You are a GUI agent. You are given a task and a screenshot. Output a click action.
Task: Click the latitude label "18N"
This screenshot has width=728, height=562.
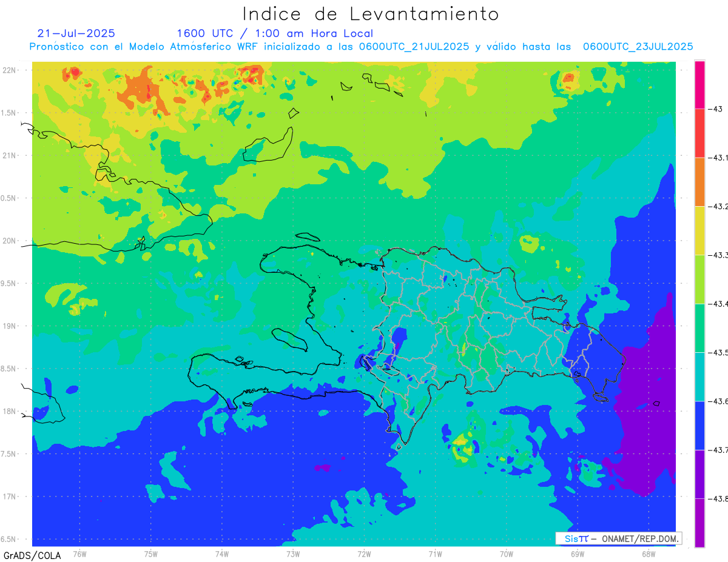click(x=10, y=411)
